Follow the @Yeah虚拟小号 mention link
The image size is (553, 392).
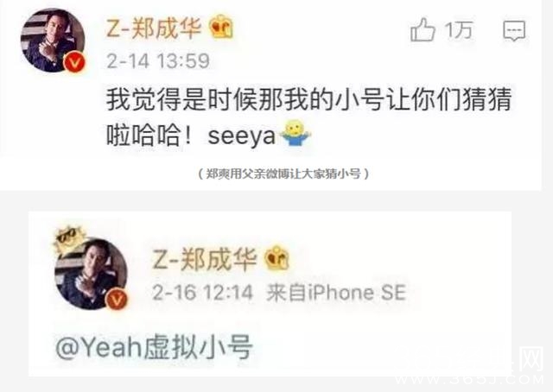pyautogui.click(x=154, y=348)
